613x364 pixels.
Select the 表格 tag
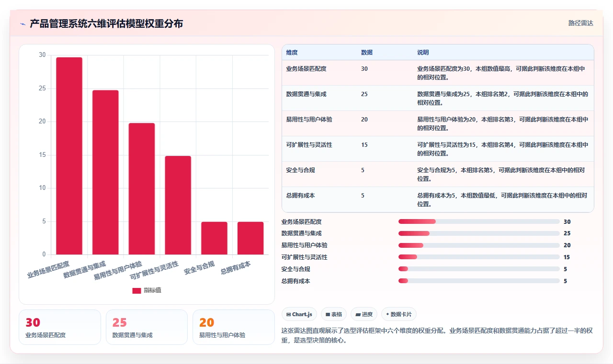334,314
